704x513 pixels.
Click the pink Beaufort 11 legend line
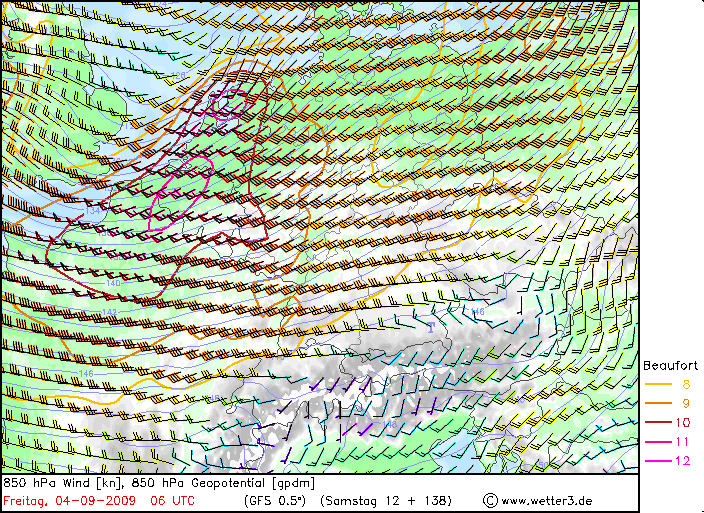point(658,442)
